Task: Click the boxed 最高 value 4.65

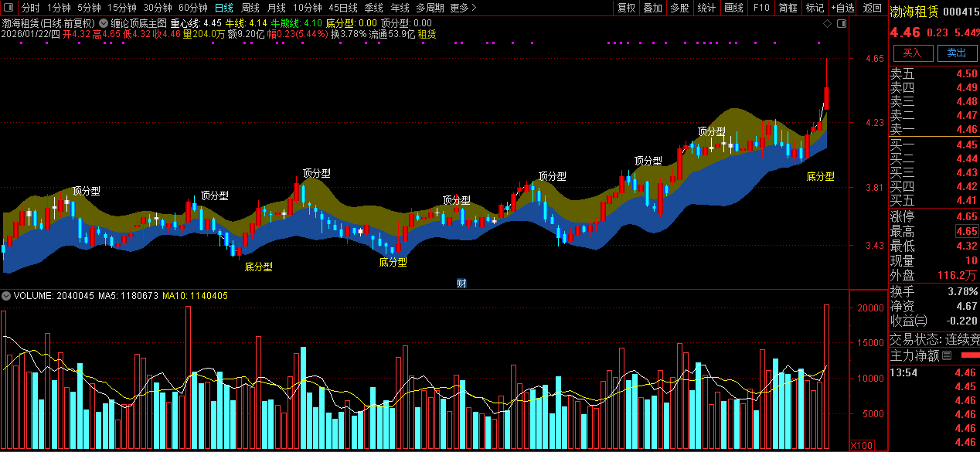Action: click(x=966, y=232)
